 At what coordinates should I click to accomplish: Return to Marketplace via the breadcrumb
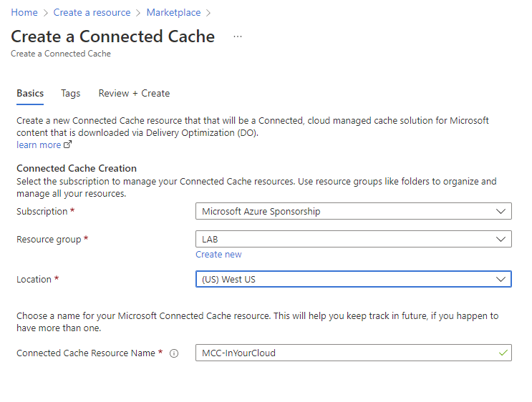(x=173, y=13)
